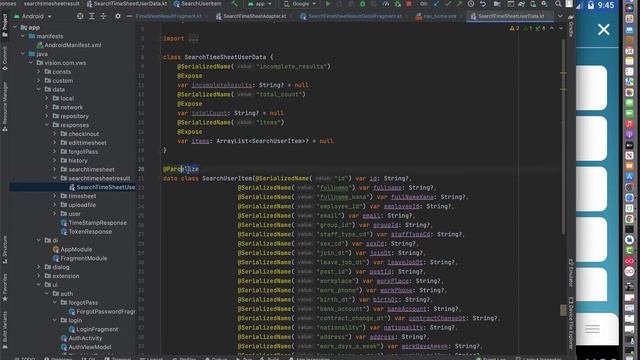Open Project Structure folder icon
This screenshot has height=360, width=640.
tap(497, 4)
